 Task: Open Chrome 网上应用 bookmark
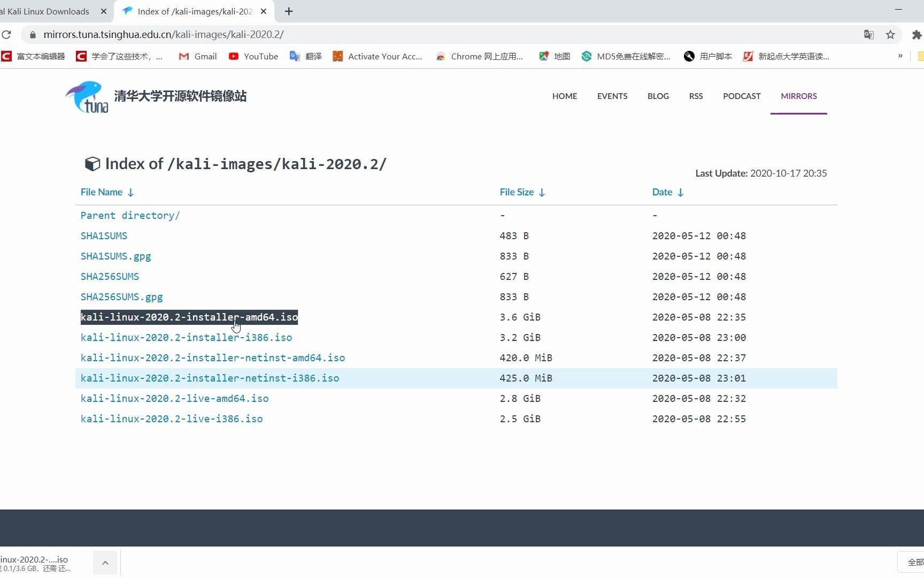click(480, 56)
